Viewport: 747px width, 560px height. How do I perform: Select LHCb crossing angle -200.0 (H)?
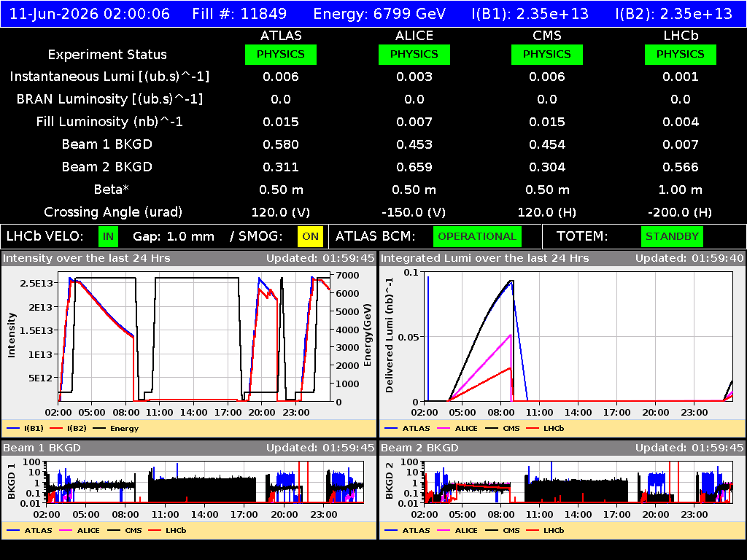point(681,212)
